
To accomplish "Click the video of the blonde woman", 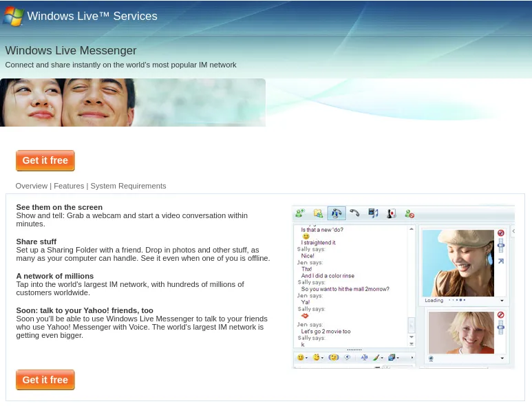I will [461, 333].
